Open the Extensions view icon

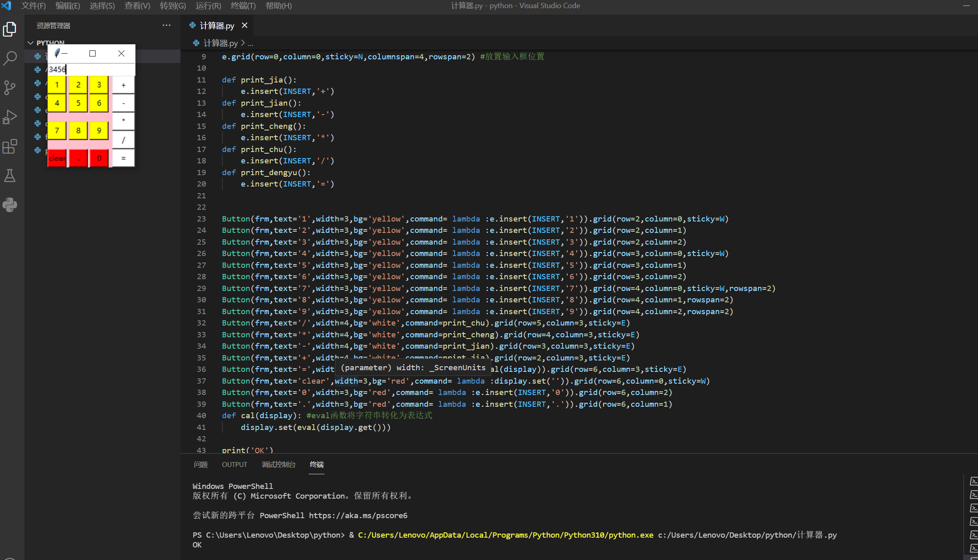[x=10, y=146]
